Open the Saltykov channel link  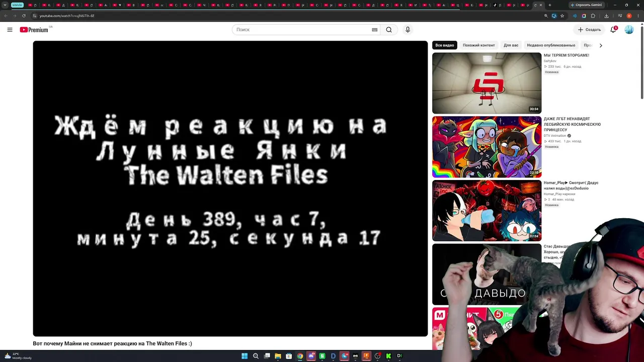pos(550,61)
